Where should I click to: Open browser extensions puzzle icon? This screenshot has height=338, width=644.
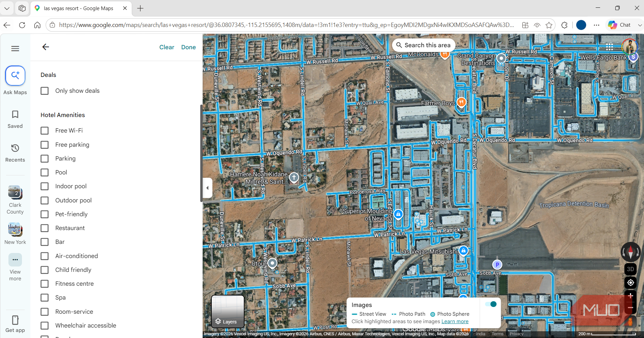point(564,25)
